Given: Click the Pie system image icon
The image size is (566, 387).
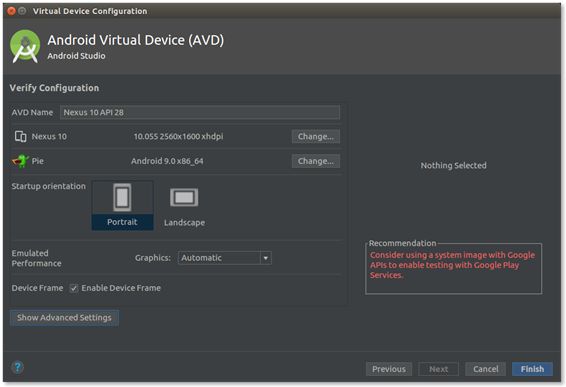Looking at the screenshot, I should point(20,161).
